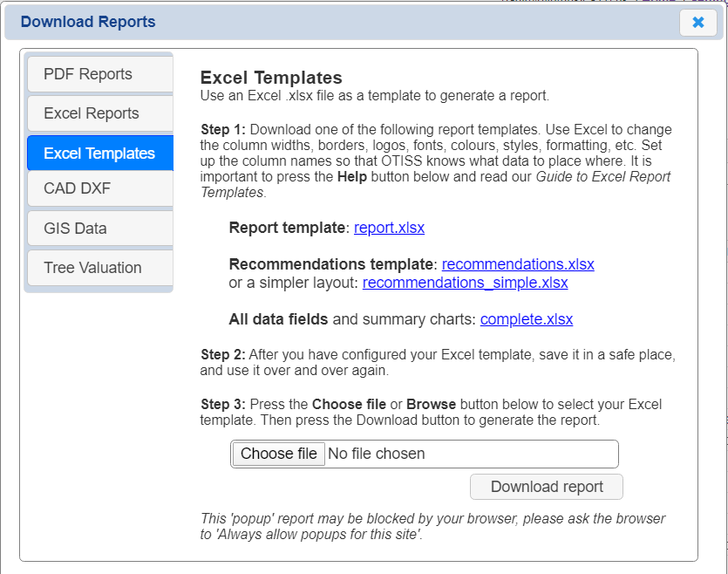This screenshot has height=574, width=728.
Task: Close the Download Reports dialog
Action: [x=698, y=23]
